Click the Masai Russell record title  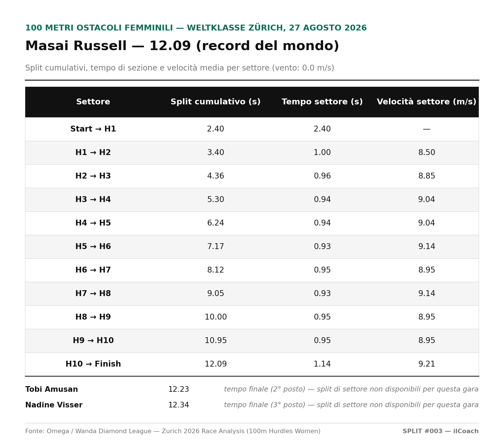[182, 46]
